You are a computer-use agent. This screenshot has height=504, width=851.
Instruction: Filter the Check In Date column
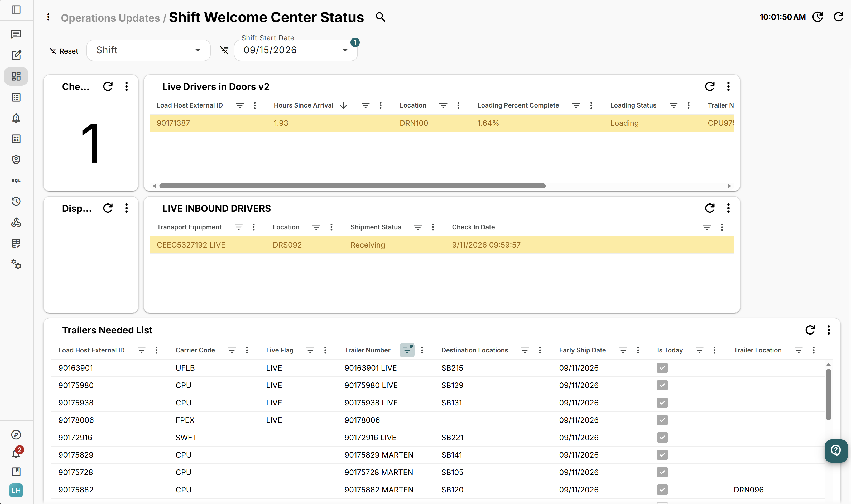707,227
